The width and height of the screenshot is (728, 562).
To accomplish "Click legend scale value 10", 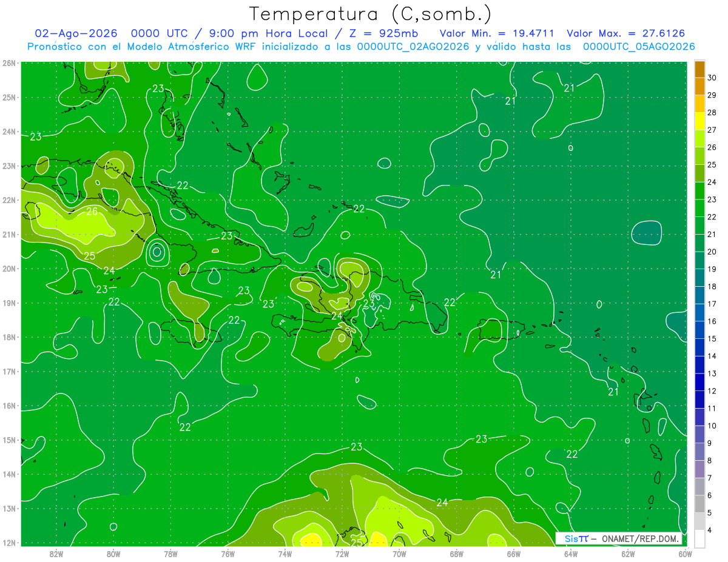I will [712, 426].
